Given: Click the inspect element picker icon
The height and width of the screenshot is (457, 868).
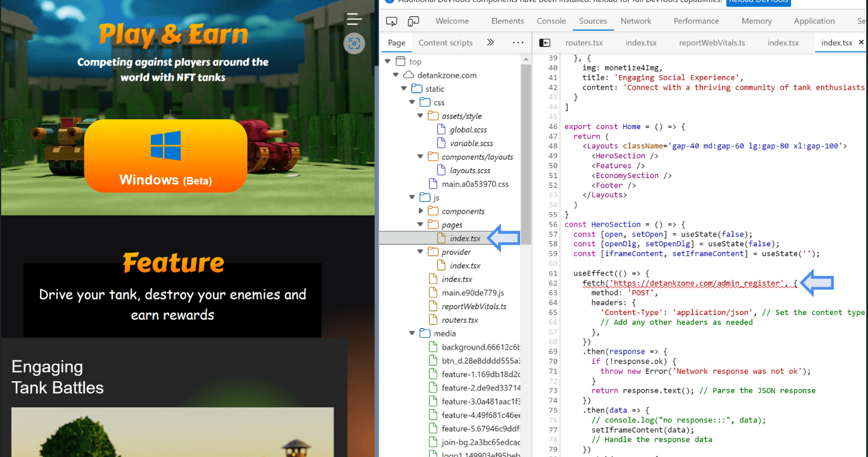Looking at the screenshot, I should click(392, 21).
